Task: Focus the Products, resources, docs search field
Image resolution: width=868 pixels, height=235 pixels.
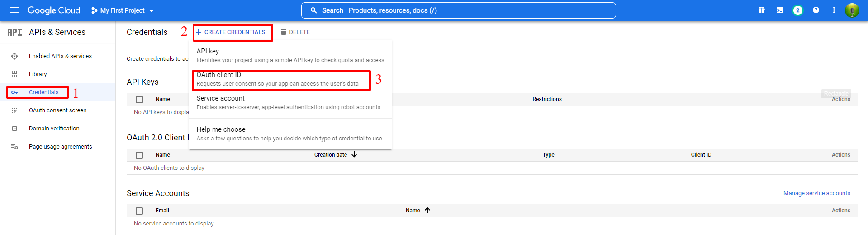Action: point(458,10)
